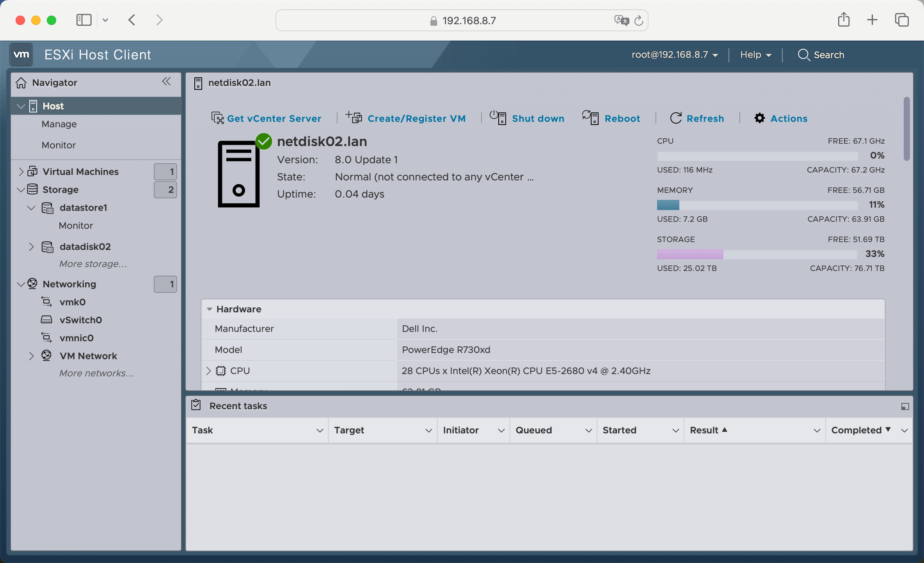
Task: Click the Actions gear icon
Action: point(759,118)
